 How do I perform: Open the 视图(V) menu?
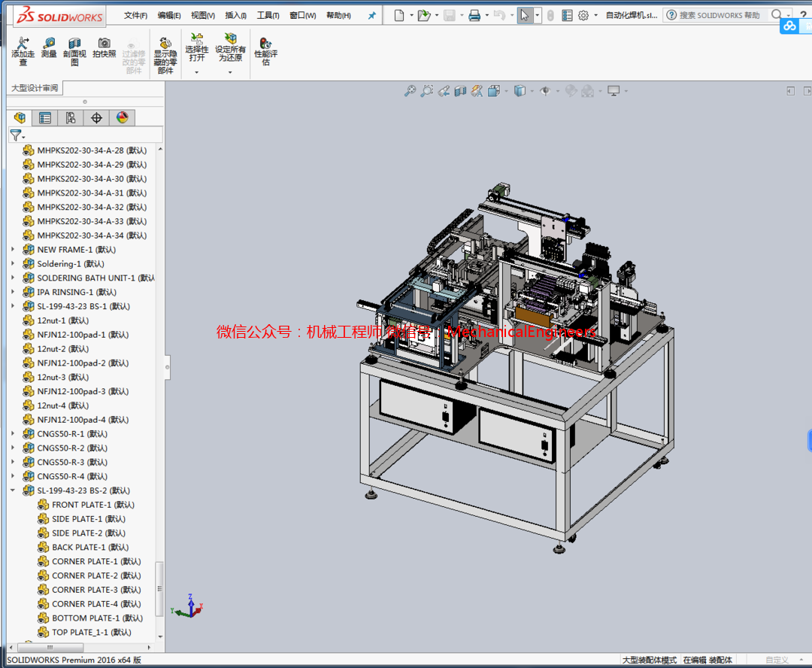pos(201,14)
